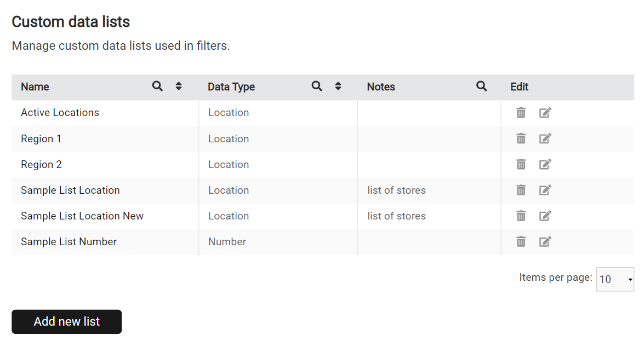Select the Name column header
Screen dimensions: 644x347
click(35, 86)
